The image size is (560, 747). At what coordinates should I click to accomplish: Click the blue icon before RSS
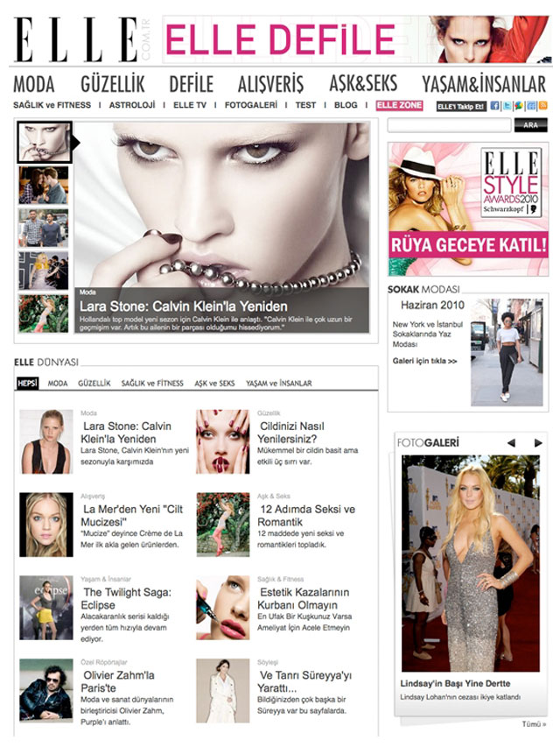(531, 106)
